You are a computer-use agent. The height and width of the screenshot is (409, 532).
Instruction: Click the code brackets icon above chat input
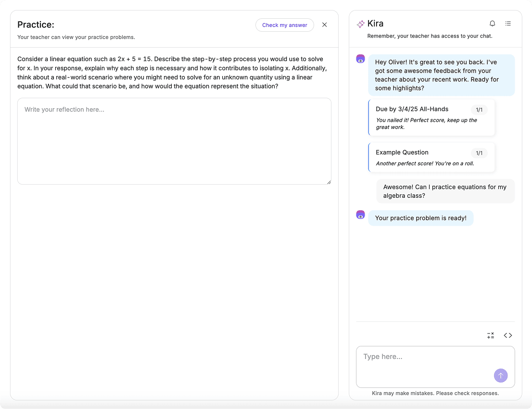508,335
